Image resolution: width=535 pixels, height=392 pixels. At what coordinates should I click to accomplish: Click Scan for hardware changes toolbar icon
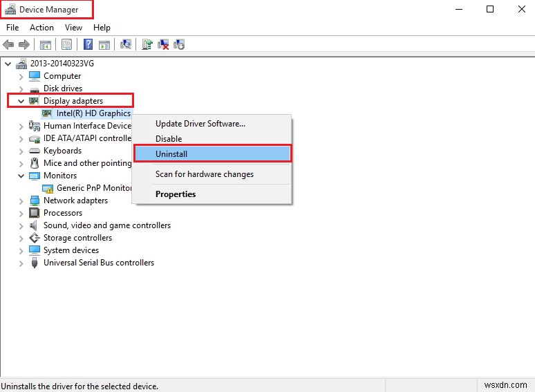tap(126, 44)
